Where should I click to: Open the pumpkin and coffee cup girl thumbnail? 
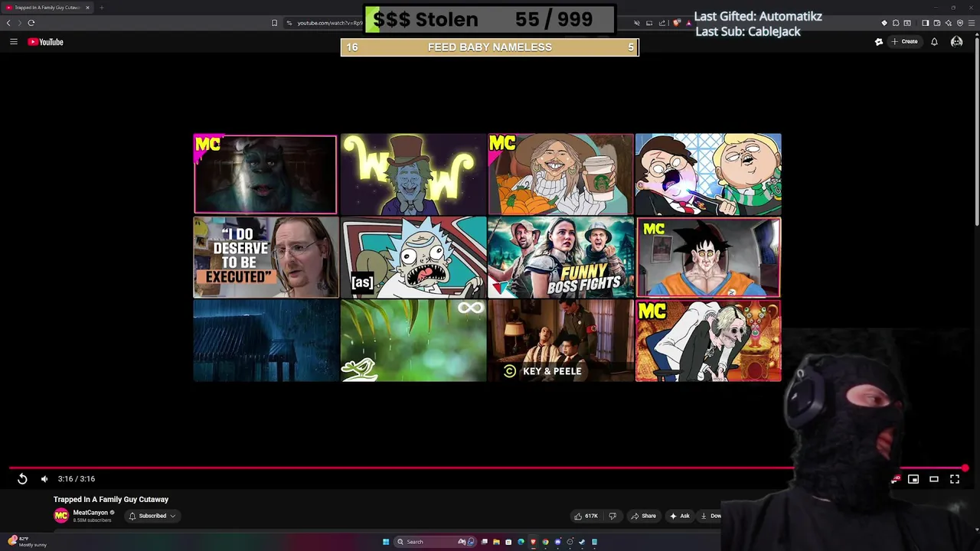(561, 174)
